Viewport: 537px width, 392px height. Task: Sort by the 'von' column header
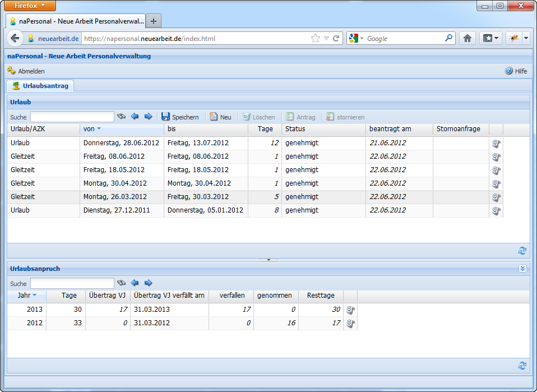92,129
